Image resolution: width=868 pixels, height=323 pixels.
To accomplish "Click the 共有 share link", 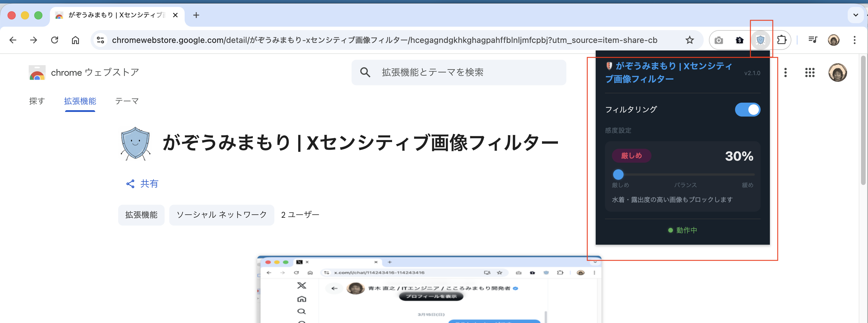I will [x=149, y=184].
